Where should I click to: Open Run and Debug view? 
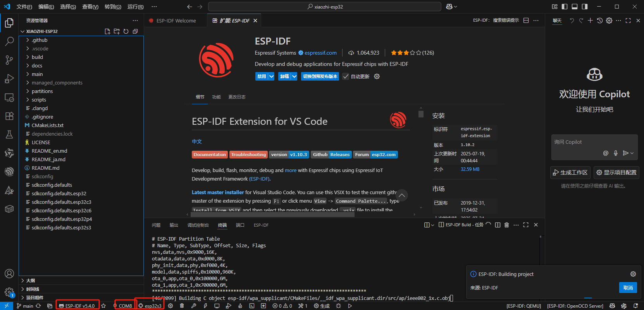9,79
